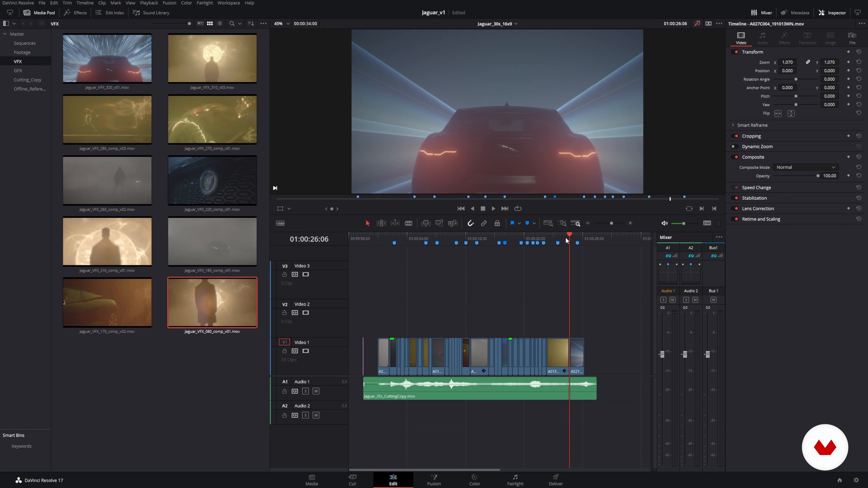Click the blue Marker icon
Viewport: 868px width, 488px height.
coord(527,223)
